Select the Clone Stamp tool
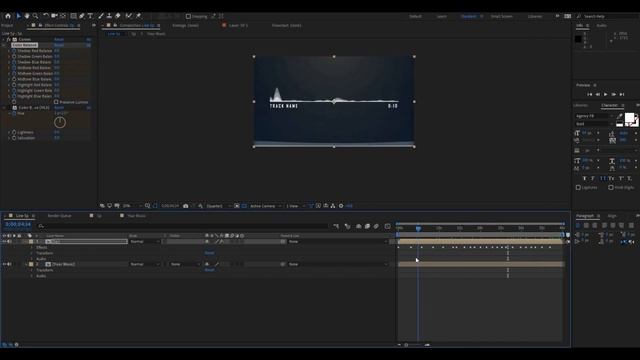640x360 pixels. [x=109, y=16]
